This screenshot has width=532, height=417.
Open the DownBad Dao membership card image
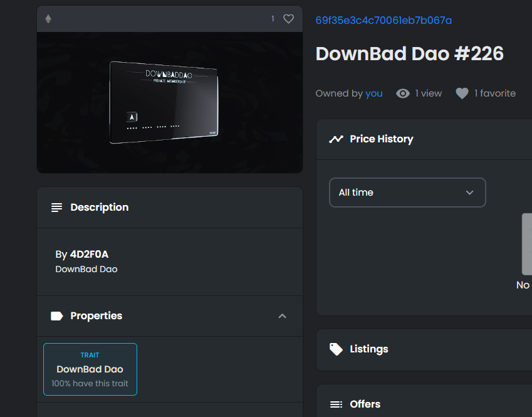point(170,103)
